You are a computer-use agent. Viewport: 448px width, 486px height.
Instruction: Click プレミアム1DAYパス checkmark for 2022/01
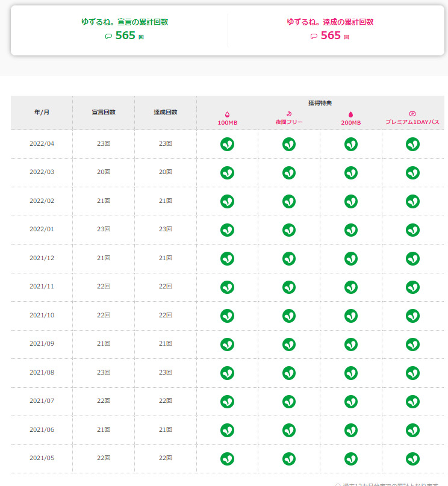pos(412,229)
